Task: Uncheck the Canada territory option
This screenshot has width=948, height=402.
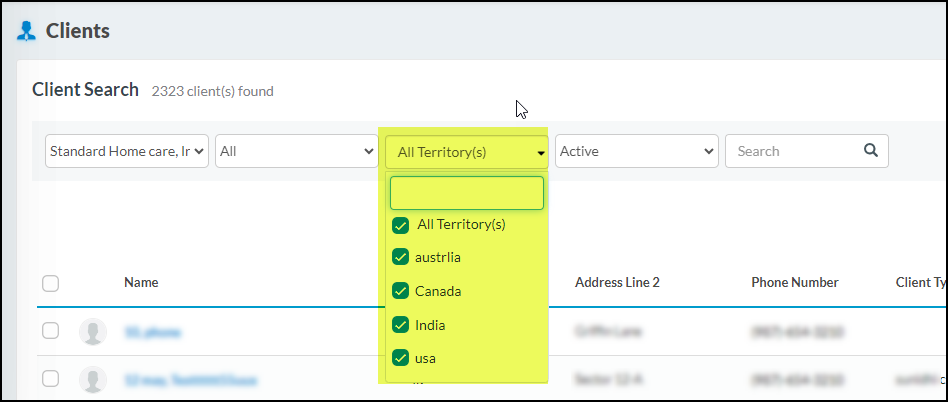Action: point(401,292)
